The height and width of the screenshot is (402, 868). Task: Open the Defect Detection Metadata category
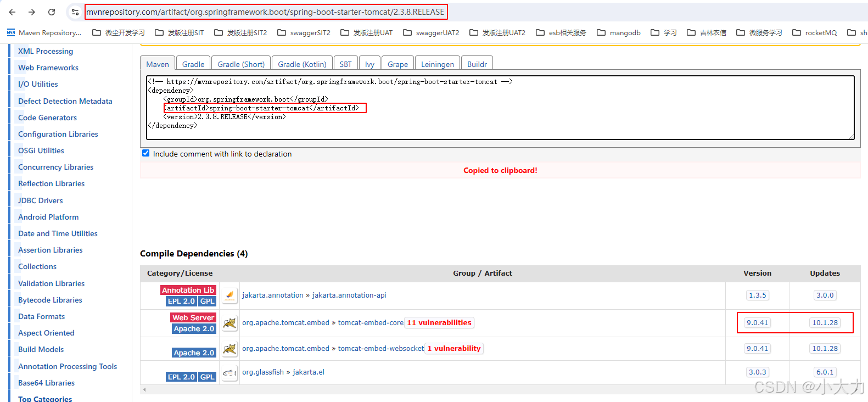pos(65,101)
